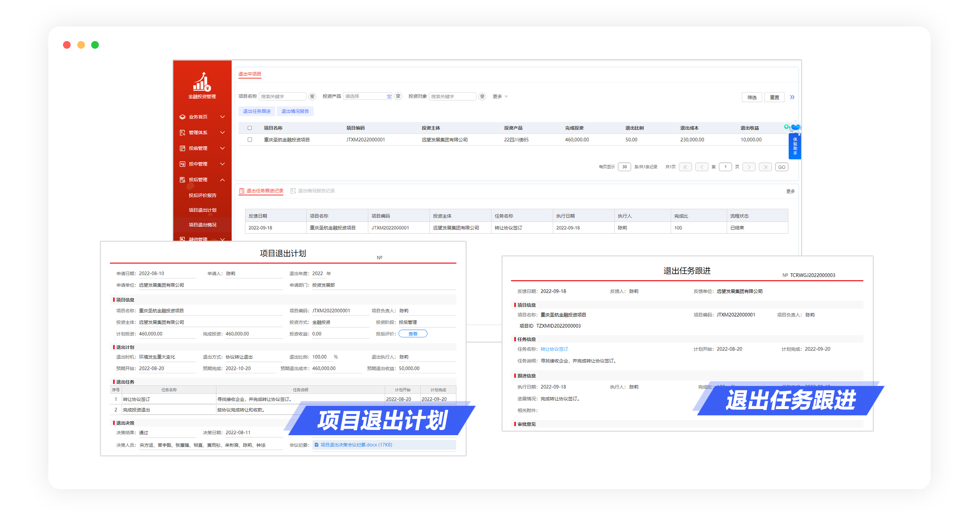980x518 pixels.
Task: Click the 退出情况报告记录 record icon
Action: click(293, 191)
